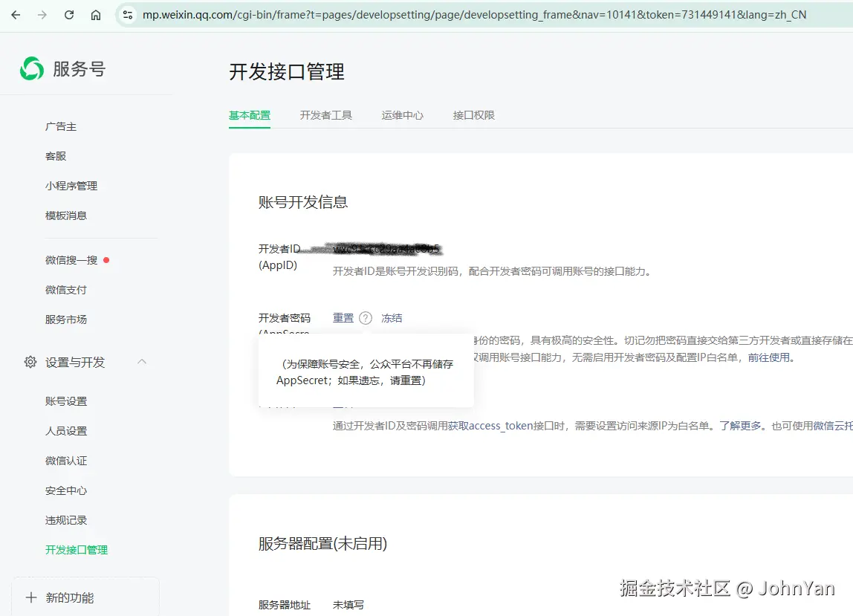Viewport: 853px width, 616px height.
Task: Open 账号设置 in the sidebar
Action: 66,401
